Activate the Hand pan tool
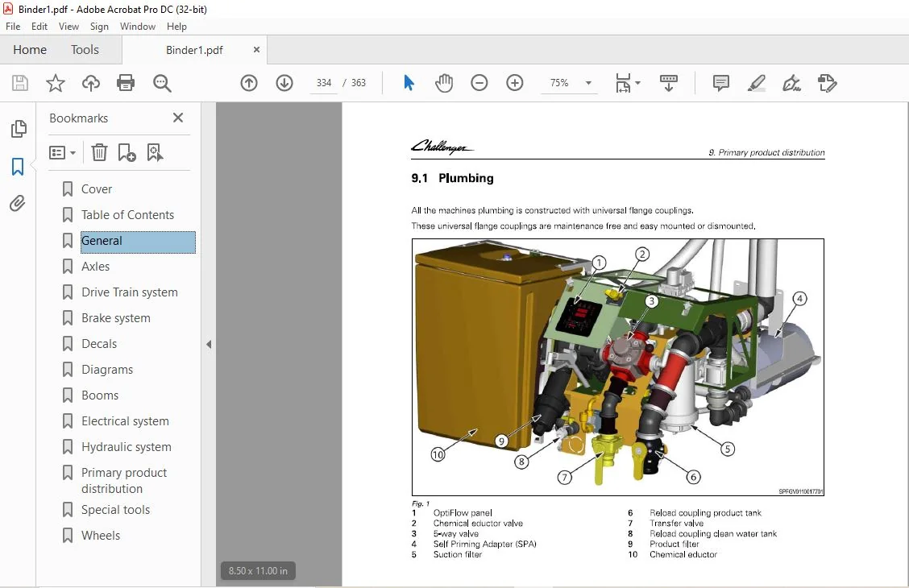This screenshot has height=588, width=909. [x=444, y=83]
